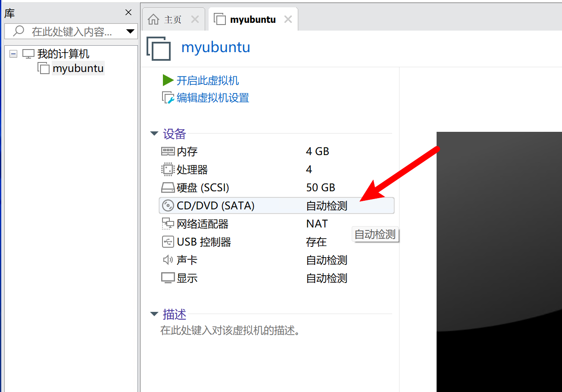Click the USB 控制器 device label

(204, 242)
